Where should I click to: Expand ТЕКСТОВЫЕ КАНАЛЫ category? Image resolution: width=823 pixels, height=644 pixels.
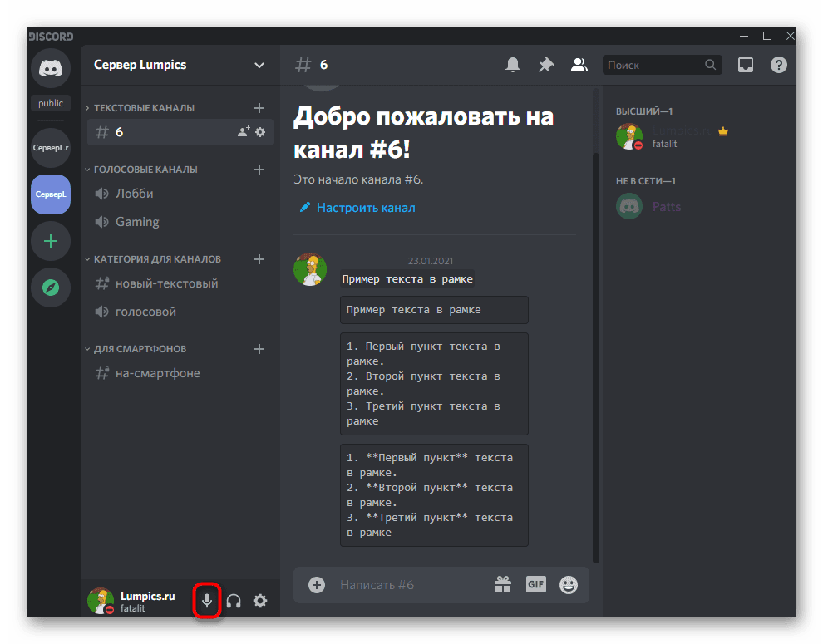tap(140, 107)
